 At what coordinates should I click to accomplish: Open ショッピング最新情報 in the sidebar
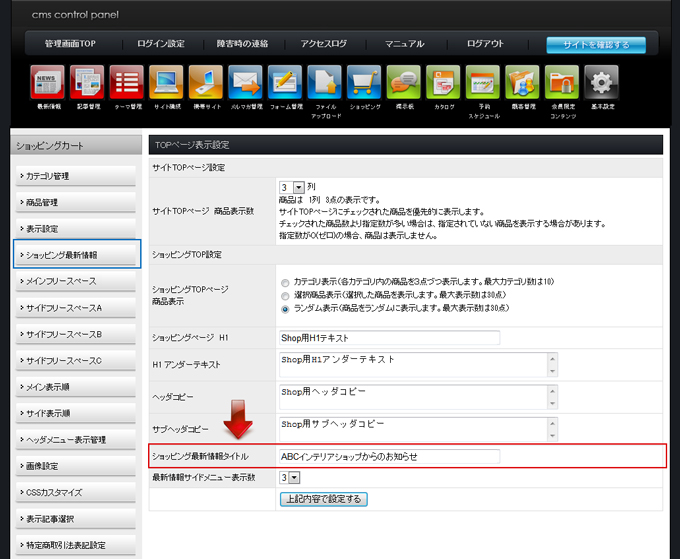click(x=77, y=255)
